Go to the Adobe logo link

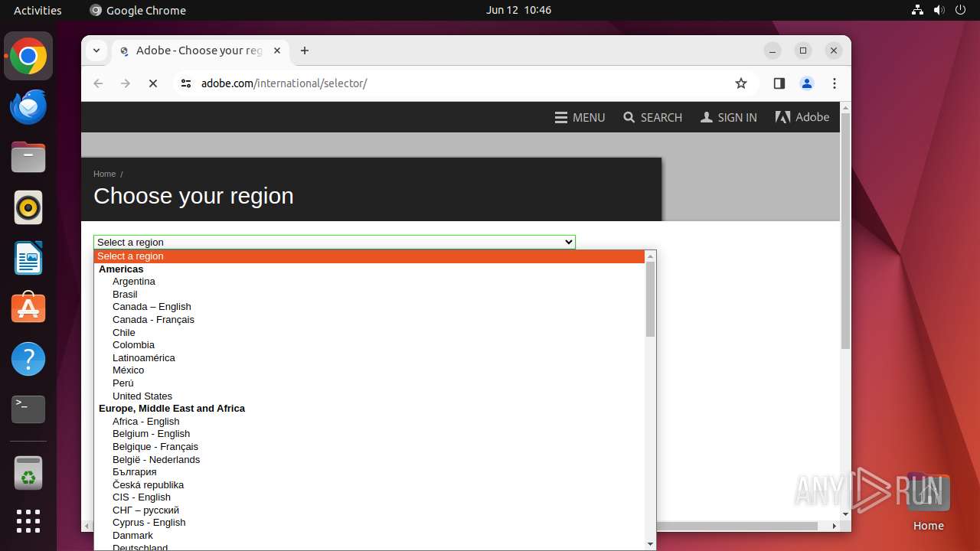(x=802, y=117)
